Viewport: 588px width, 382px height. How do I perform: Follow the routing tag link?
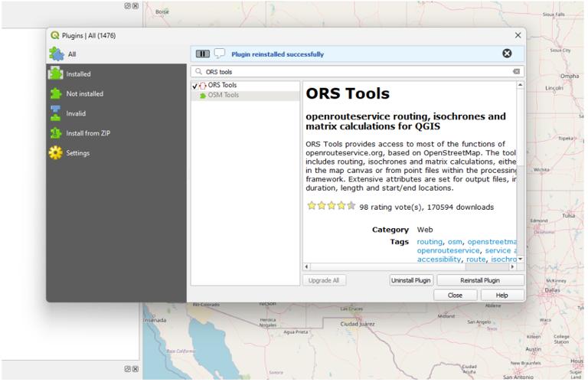[430, 242]
